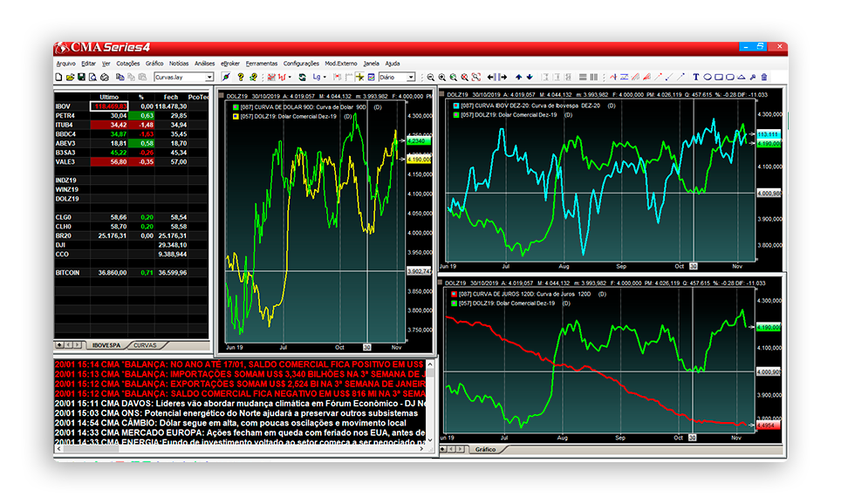Select the Text drawing tool
The image size is (841, 504).
pyautogui.click(x=696, y=78)
